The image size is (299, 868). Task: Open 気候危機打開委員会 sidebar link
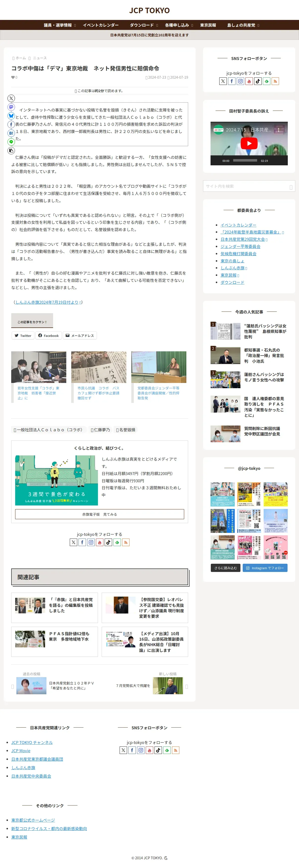238,254
